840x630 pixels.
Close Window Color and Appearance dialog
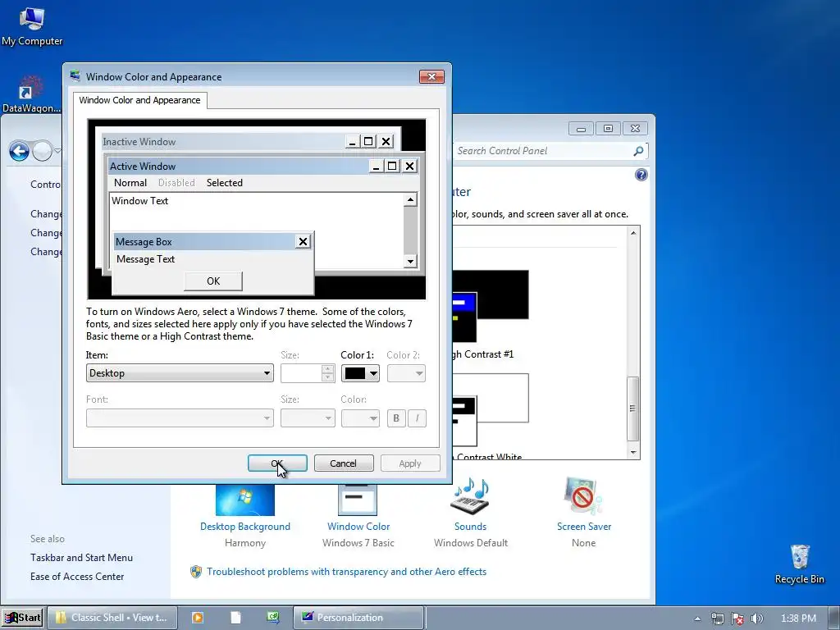pyautogui.click(x=431, y=76)
